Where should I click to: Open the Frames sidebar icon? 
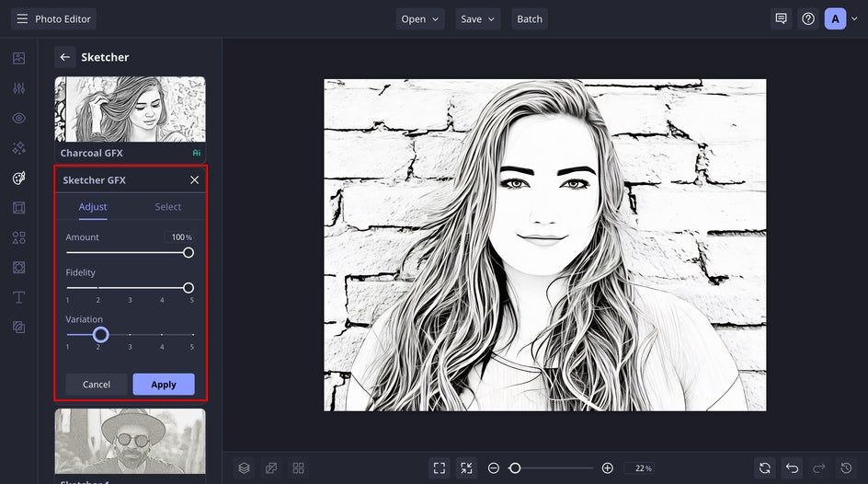(x=18, y=208)
